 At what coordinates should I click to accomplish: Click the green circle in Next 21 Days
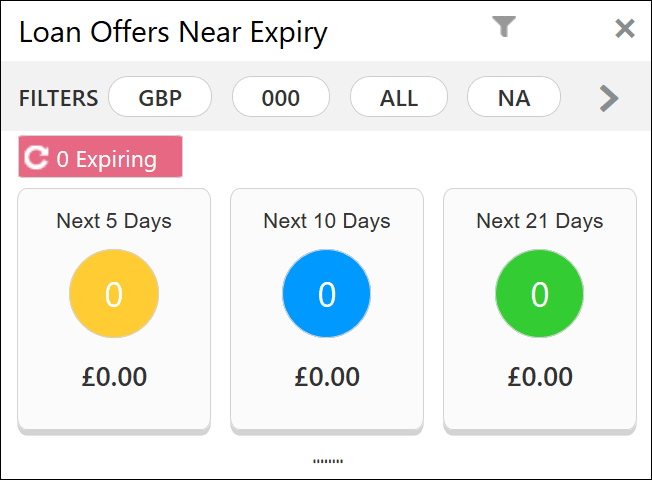540,294
